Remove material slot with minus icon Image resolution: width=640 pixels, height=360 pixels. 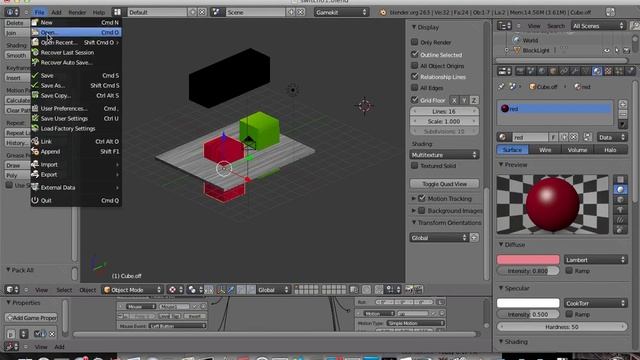coord(622,114)
